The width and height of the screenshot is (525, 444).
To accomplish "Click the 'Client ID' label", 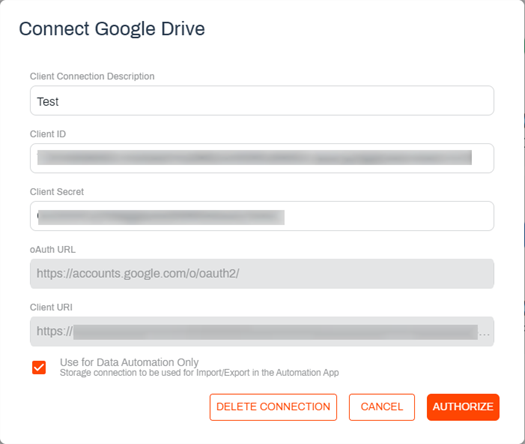I will pos(48,134).
